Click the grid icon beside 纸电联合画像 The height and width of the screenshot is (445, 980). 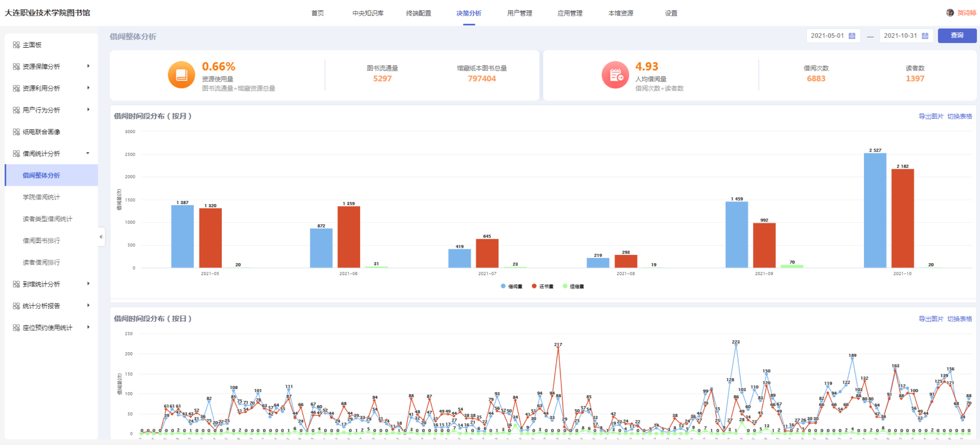click(16, 132)
